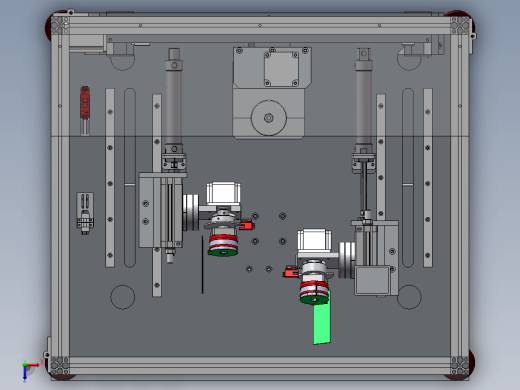Select the gray square motor on right slide

tap(372, 280)
